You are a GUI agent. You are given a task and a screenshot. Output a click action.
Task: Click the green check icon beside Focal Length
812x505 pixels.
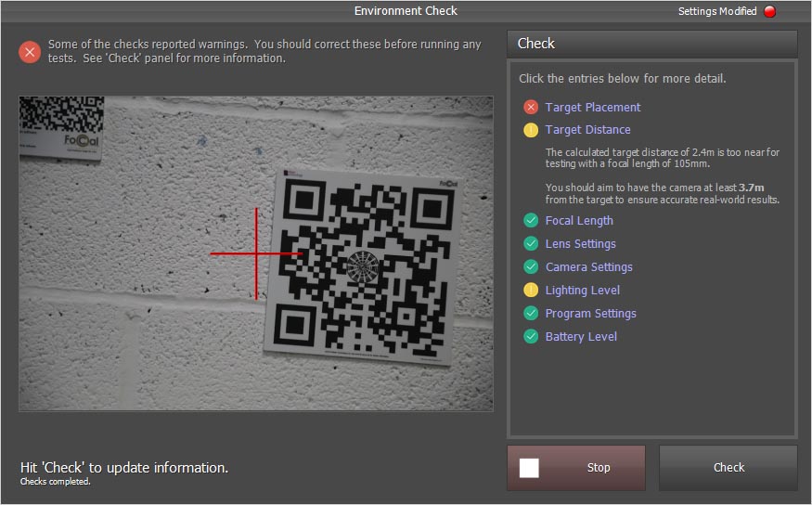coord(531,221)
